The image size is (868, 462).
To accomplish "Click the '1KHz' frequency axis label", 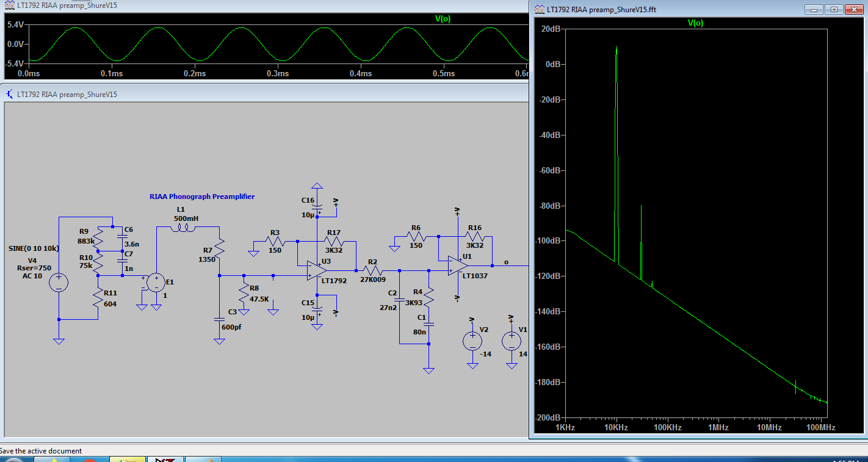I will coord(566,427).
